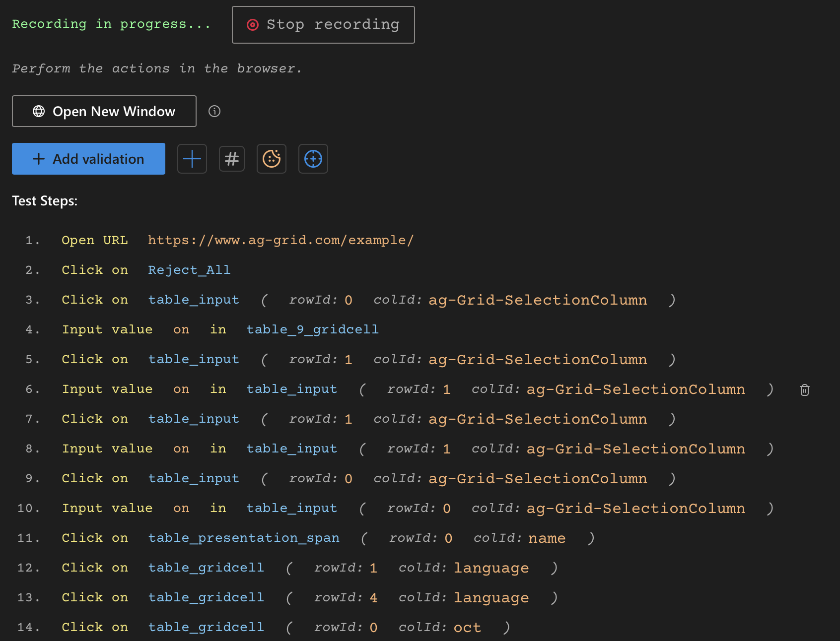
Task: Click the cookie management icon
Action: tap(272, 159)
